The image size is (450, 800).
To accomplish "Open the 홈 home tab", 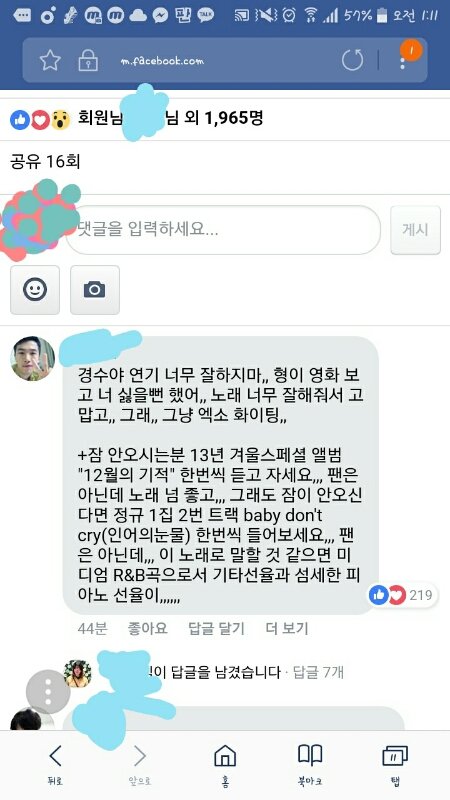I will [225, 764].
